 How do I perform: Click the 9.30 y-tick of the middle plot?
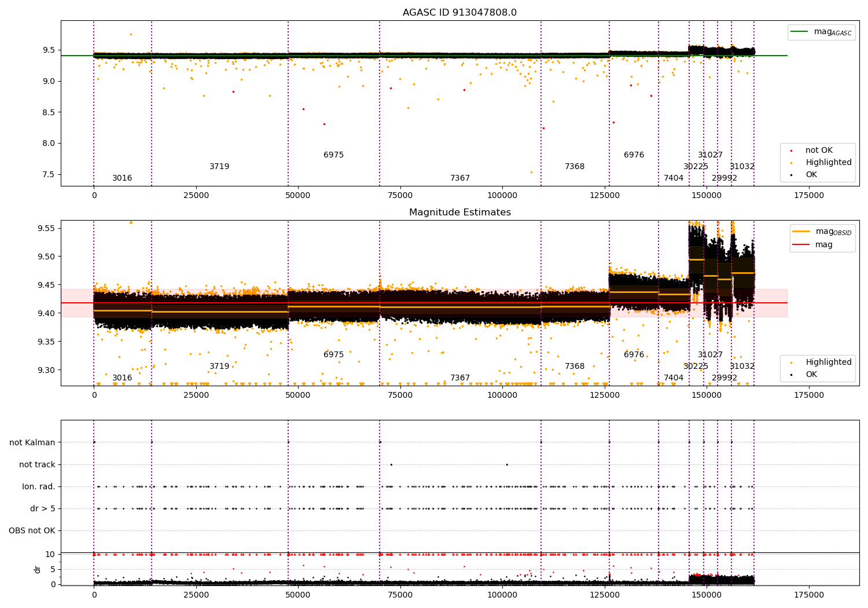pyautogui.click(x=46, y=371)
